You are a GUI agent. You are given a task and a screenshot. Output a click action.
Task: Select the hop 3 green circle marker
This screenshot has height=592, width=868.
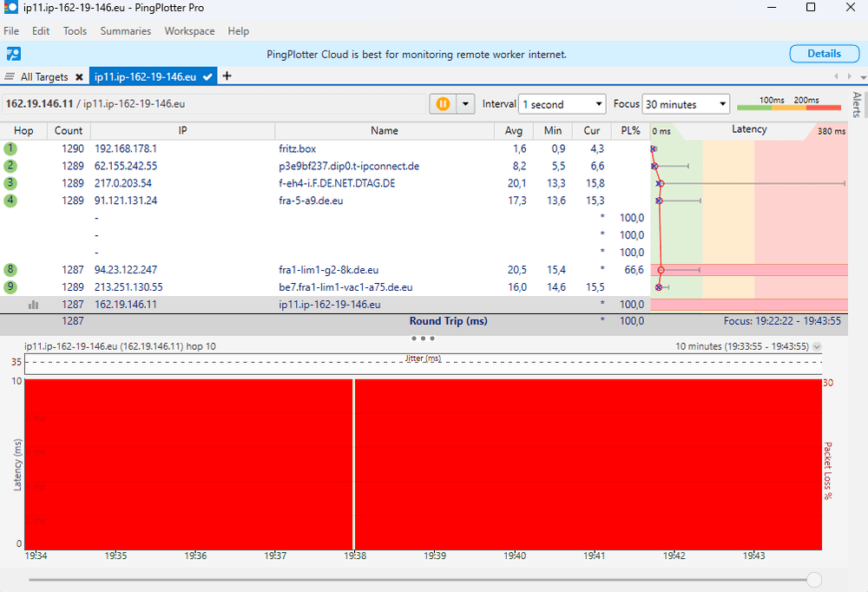pos(10,183)
